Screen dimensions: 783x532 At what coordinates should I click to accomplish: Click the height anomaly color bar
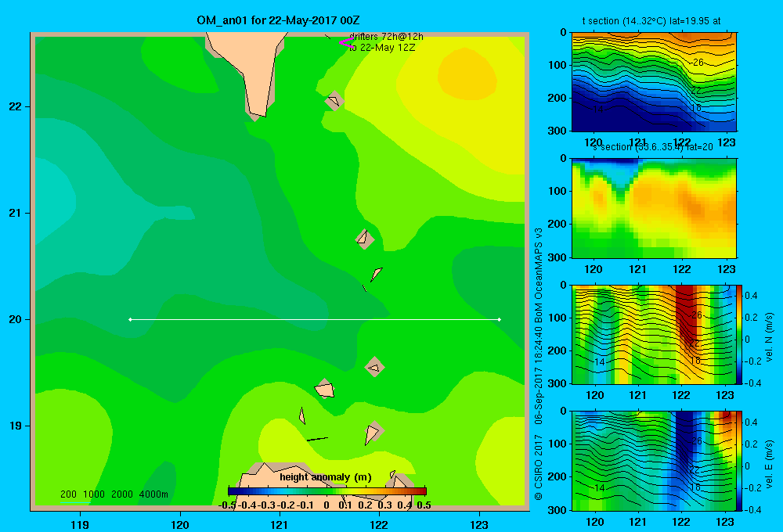tap(327, 491)
